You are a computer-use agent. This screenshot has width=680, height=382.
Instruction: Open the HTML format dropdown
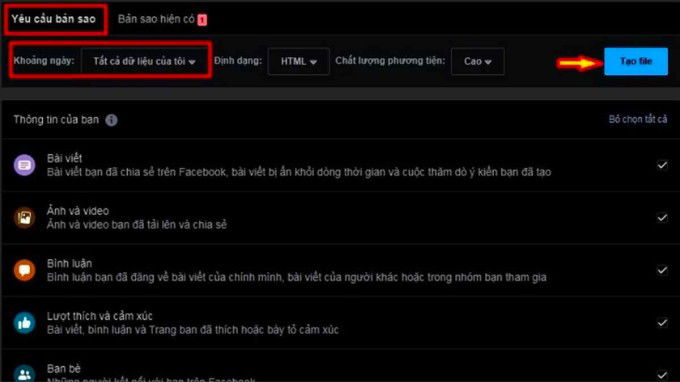point(298,62)
